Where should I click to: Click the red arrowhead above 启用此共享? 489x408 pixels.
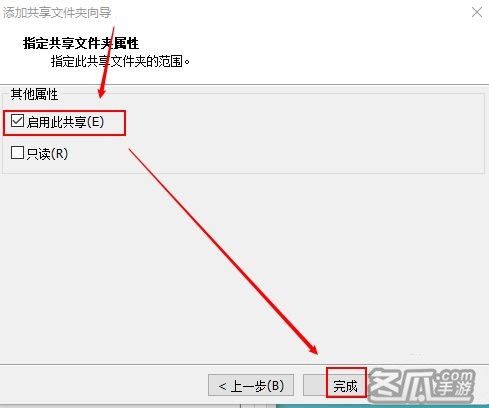(x=102, y=91)
